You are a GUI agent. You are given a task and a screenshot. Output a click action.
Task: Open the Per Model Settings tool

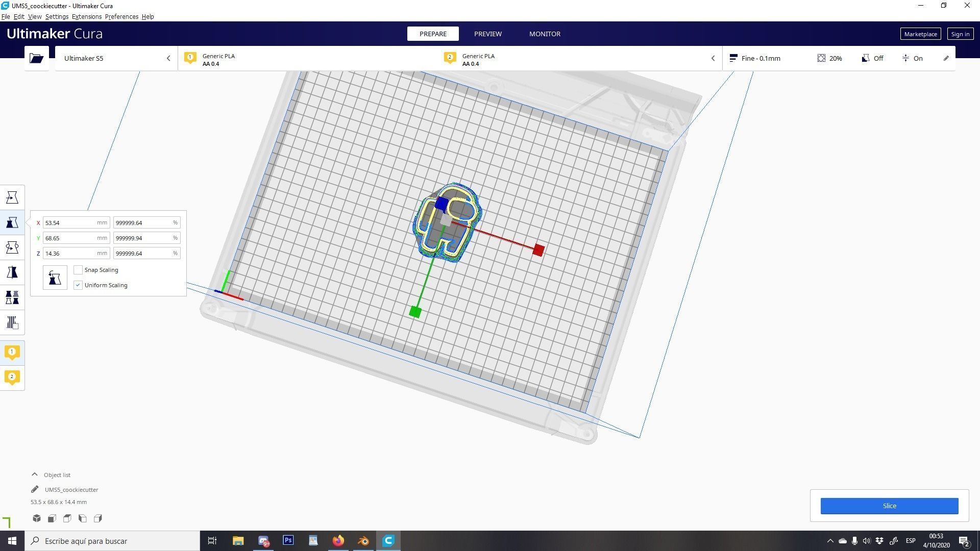point(12,297)
